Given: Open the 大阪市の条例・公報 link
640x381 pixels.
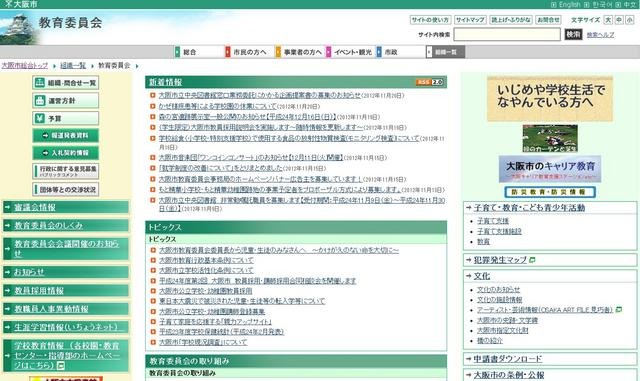Looking at the screenshot, I should point(509,375).
